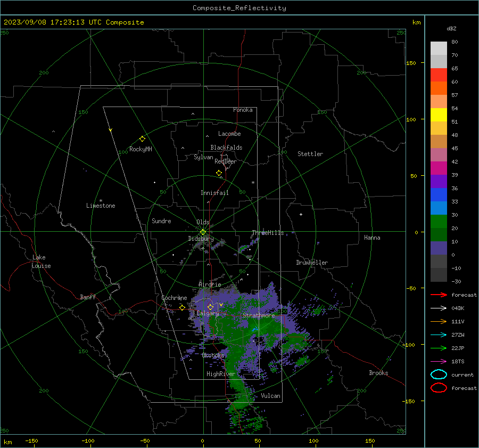Viewport: 479px width, 448px height.
Task: Click the magenta 18TS arrow icon
Action: pyautogui.click(x=439, y=362)
